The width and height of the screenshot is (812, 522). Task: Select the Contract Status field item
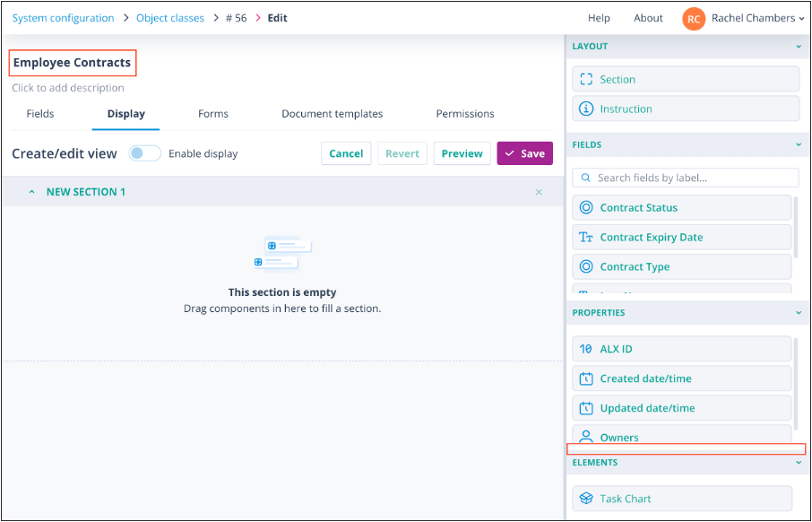pyautogui.click(x=681, y=207)
